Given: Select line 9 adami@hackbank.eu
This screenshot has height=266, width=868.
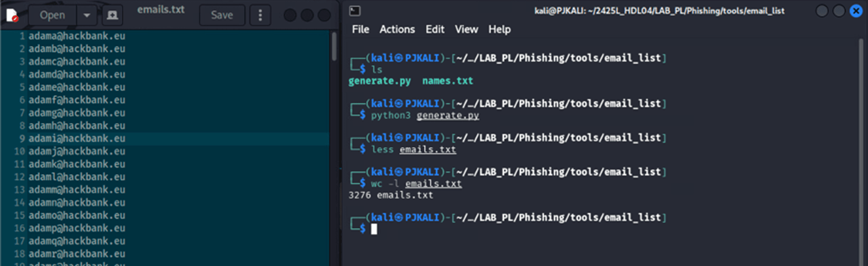Looking at the screenshot, I should point(77,139).
